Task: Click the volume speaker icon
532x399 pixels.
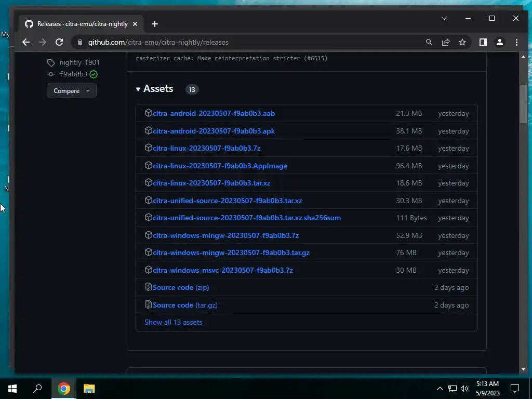Action: click(x=464, y=389)
